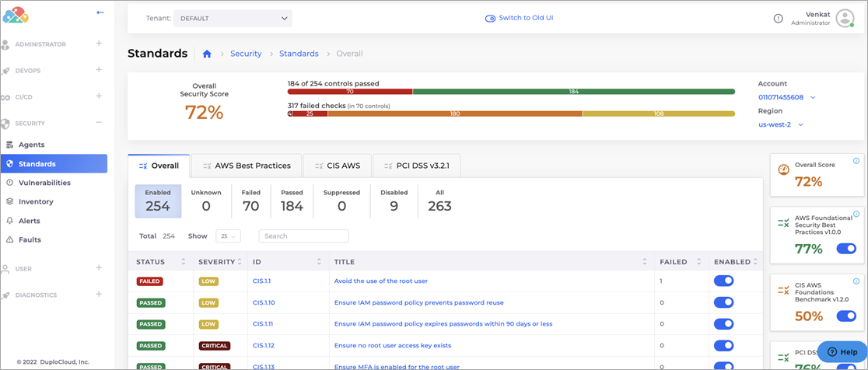
Task: Click the search field above the table
Action: [304, 236]
